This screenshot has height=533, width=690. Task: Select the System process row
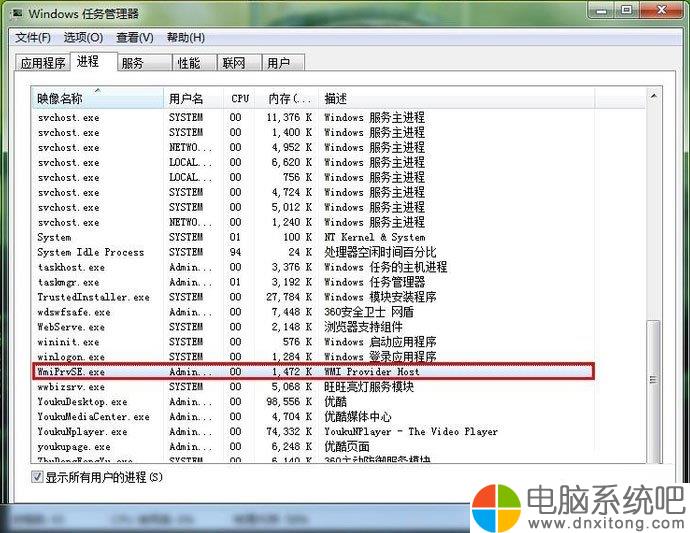click(312, 237)
